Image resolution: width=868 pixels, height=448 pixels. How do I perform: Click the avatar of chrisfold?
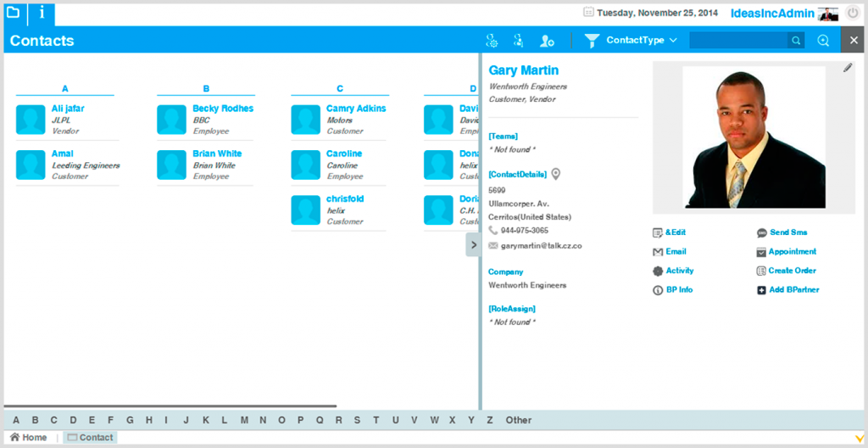point(305,210)
